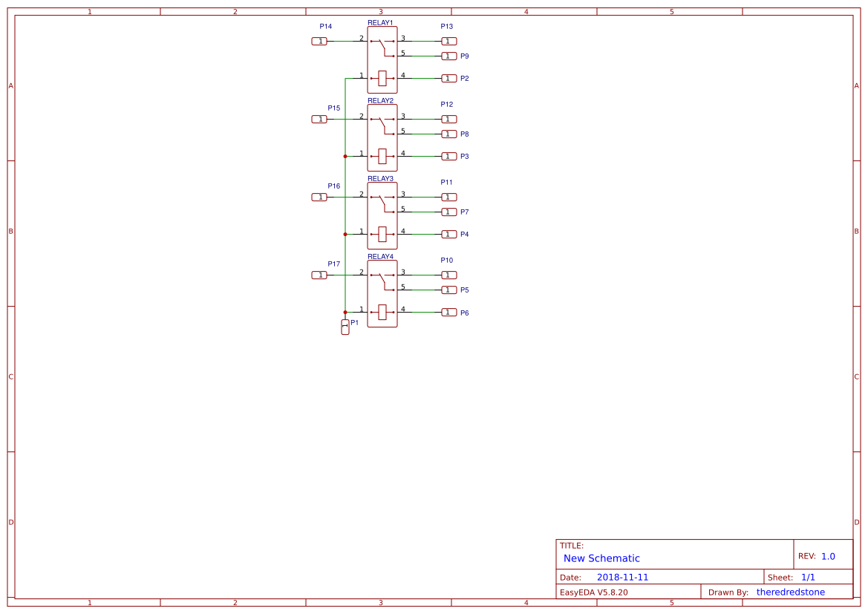Select the date field 2018-11-11
868x614 pixels.
[x=622, y=578]
